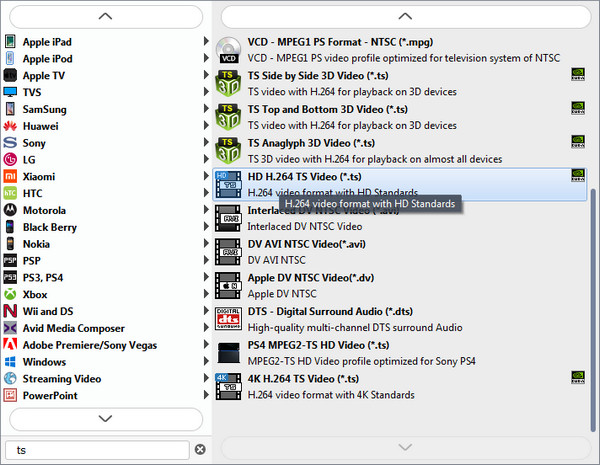Expand the Windows category arrow
The image size is (600, 465).
click(x=206, y=362)
